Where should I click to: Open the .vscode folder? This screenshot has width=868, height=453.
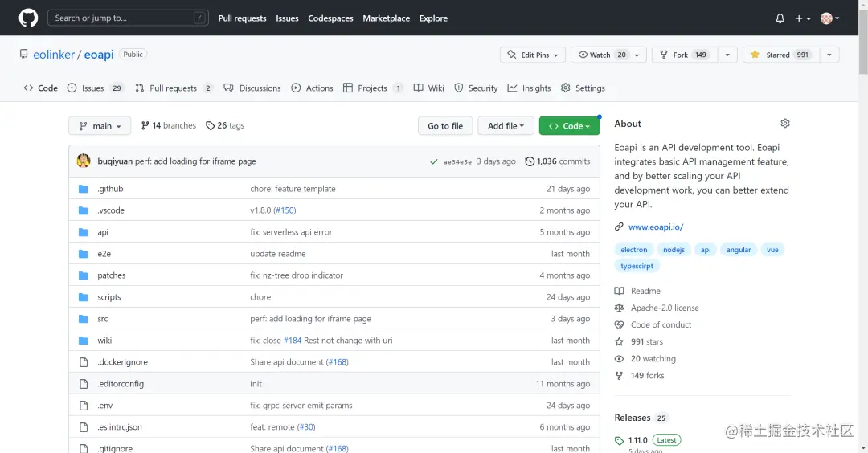(x=111, y=210)
